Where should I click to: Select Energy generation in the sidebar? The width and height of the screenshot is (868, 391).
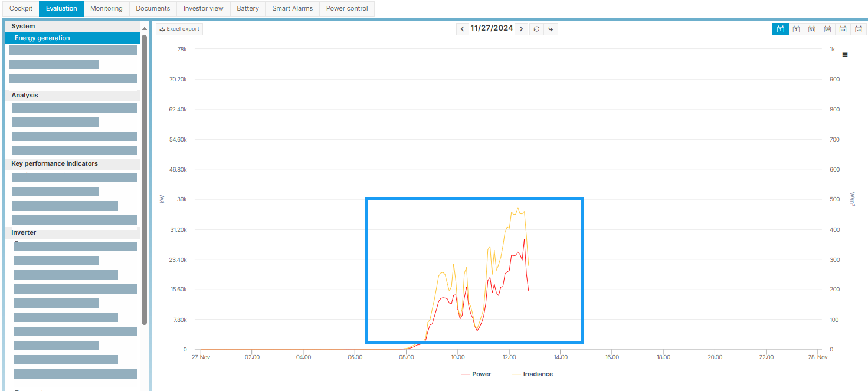click(42, 38)
